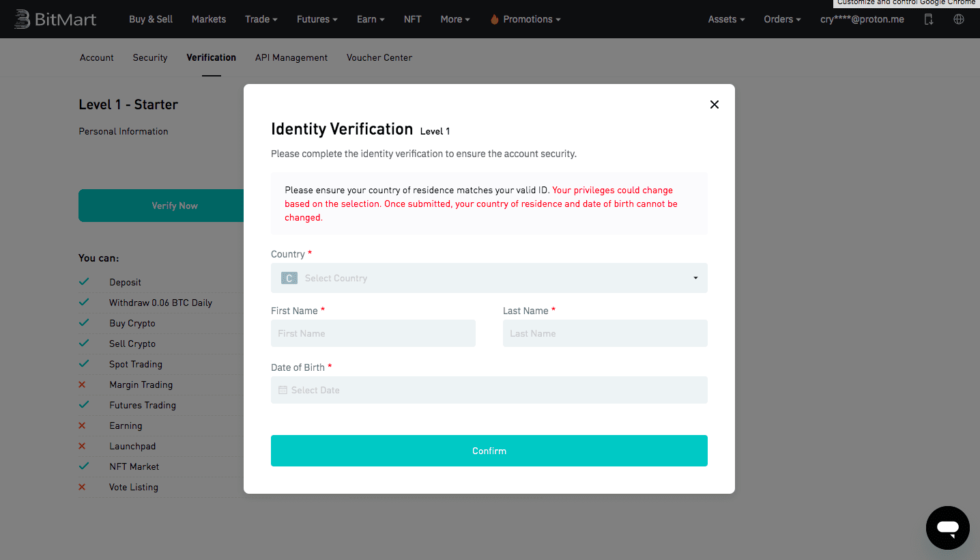This screenshot has height=560, width=980.
Task: Expand the Trade menu
Action: click(x=261, y=19)
